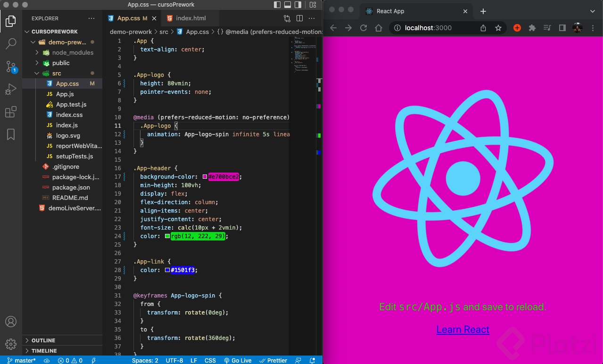Click the rgb(12, 222, 29) color swatch
The height and width of the screenshot is (364, 603).
coord(167,236)
